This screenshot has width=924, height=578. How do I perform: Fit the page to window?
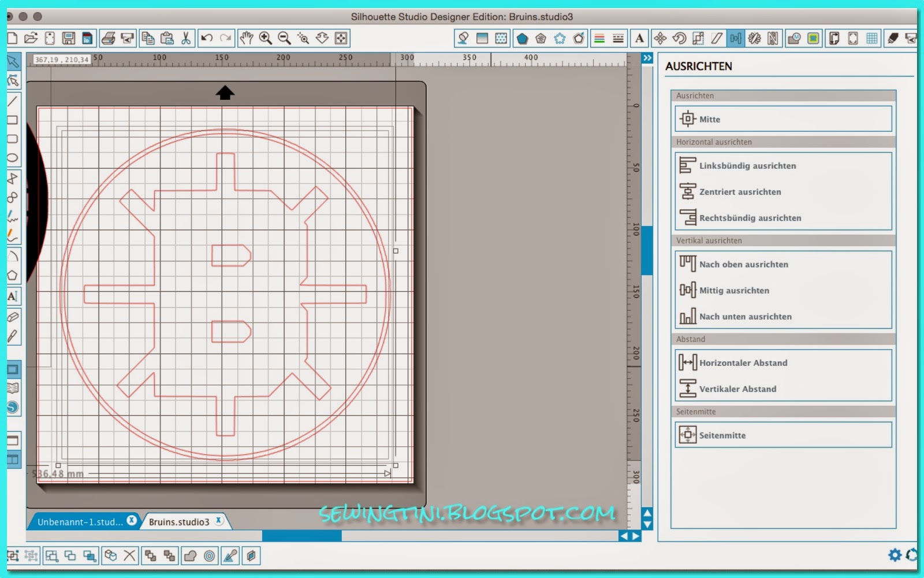341,38
